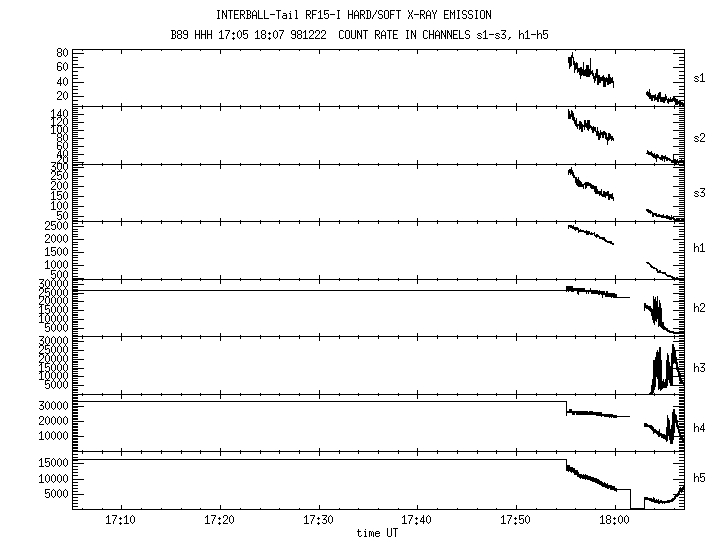Screen dimensions: 720x550
Task: Click the 17:10 time tick label
Action: (121, 521)
